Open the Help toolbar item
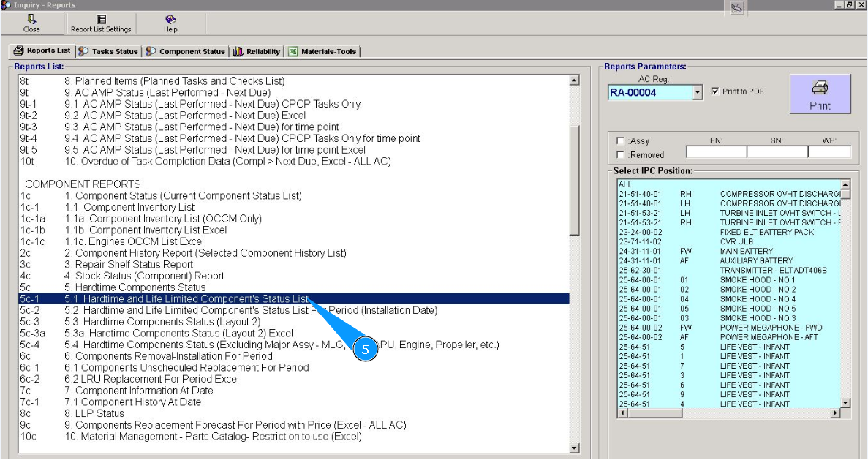The image size is (868, 463). pos(170,24)
